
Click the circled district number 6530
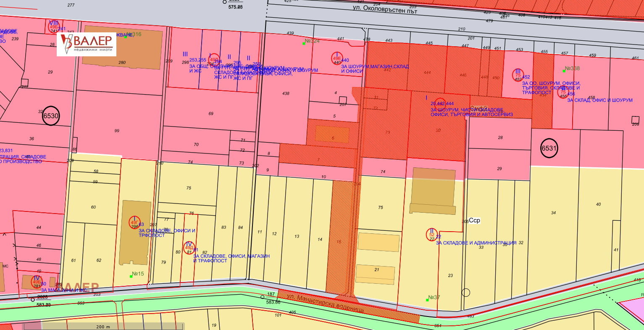click(51, 116)
